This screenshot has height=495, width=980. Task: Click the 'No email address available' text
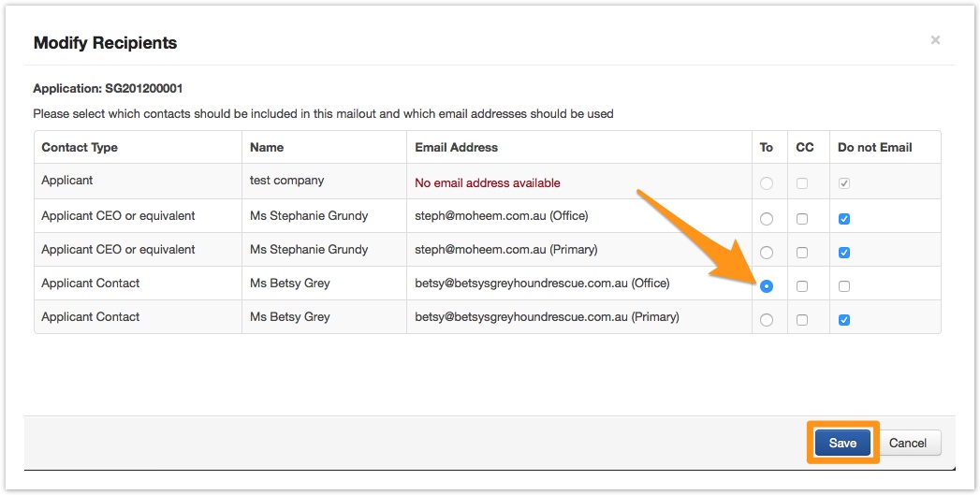[488, 182]
